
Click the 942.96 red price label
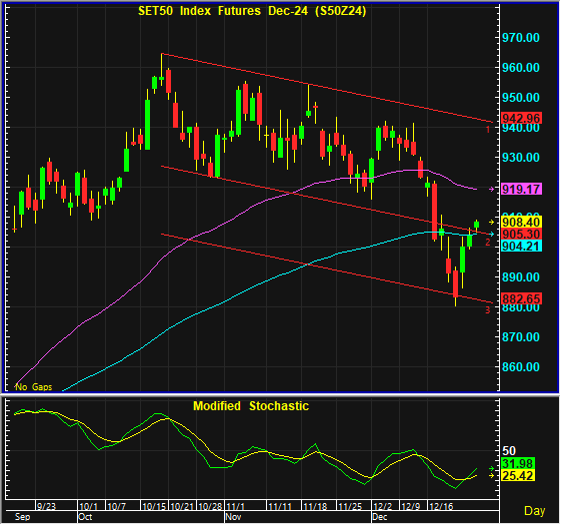(x=522, y=118)
